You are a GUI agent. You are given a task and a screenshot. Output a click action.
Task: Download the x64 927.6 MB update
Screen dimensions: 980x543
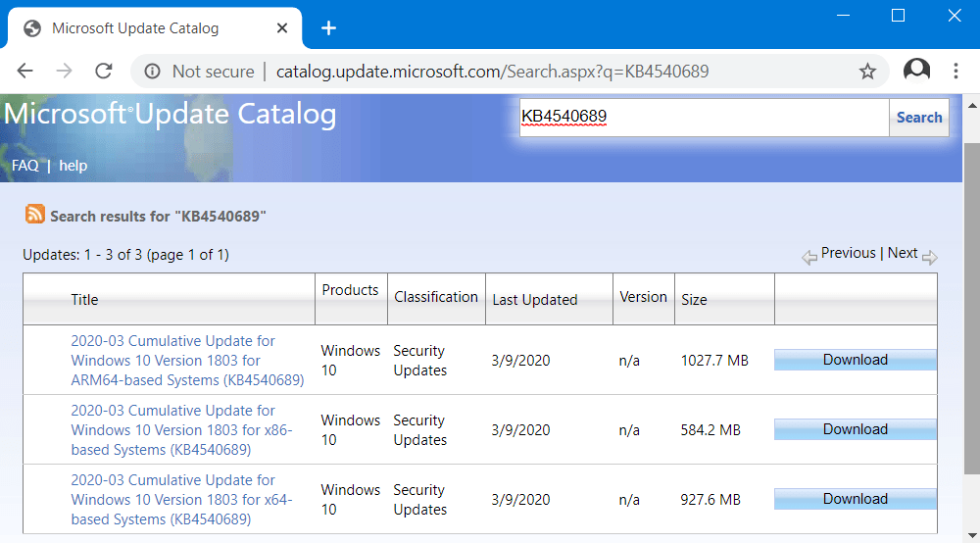point(855,499)
